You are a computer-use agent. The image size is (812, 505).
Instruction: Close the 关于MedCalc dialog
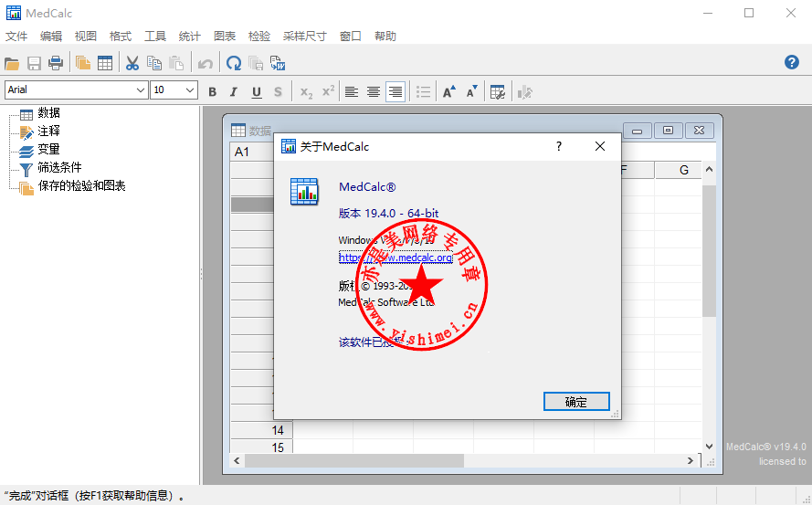(600, 147)
